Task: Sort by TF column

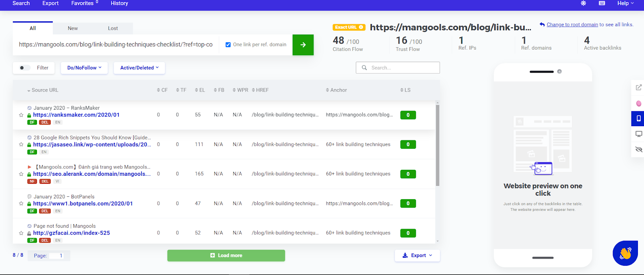Action: [181, 90]
